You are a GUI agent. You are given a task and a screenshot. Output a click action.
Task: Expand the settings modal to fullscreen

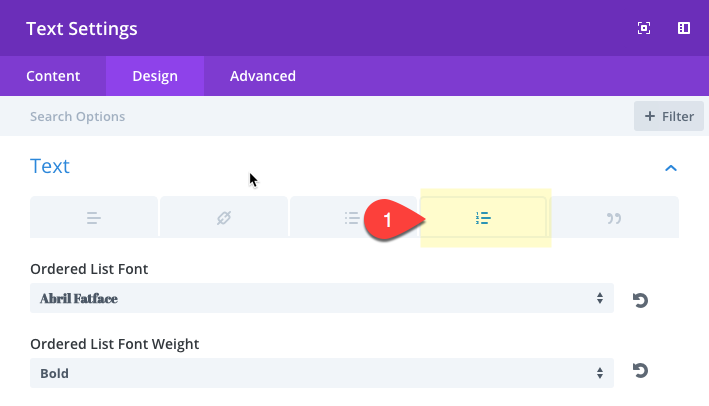pos(644,28)
